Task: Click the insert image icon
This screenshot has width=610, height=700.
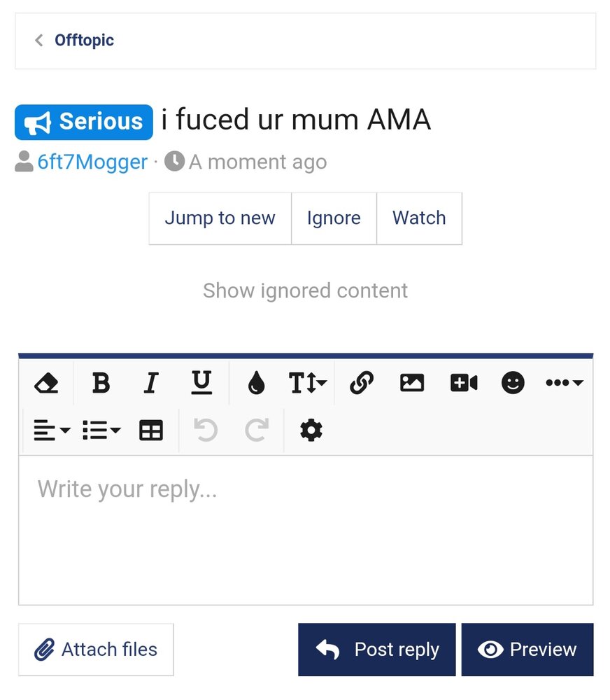Action: (412, 383)
